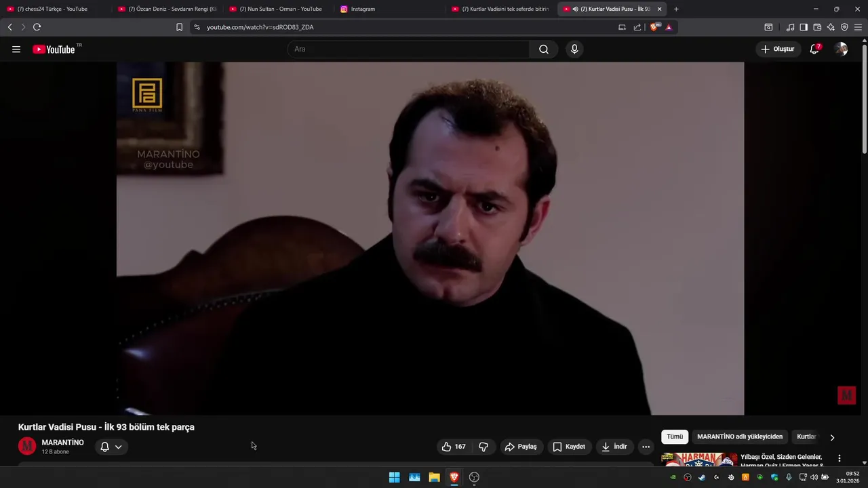Open Brave browser taskbar icon
Screen dimensions: 868x488
tap(454, 477)
